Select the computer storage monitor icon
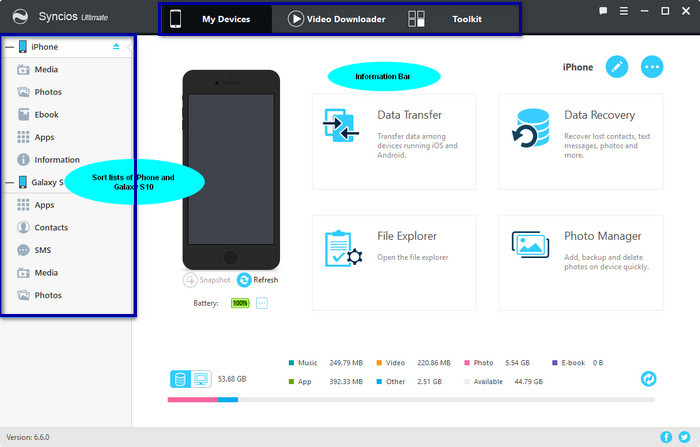700x447 pixels. click(201, 379)
